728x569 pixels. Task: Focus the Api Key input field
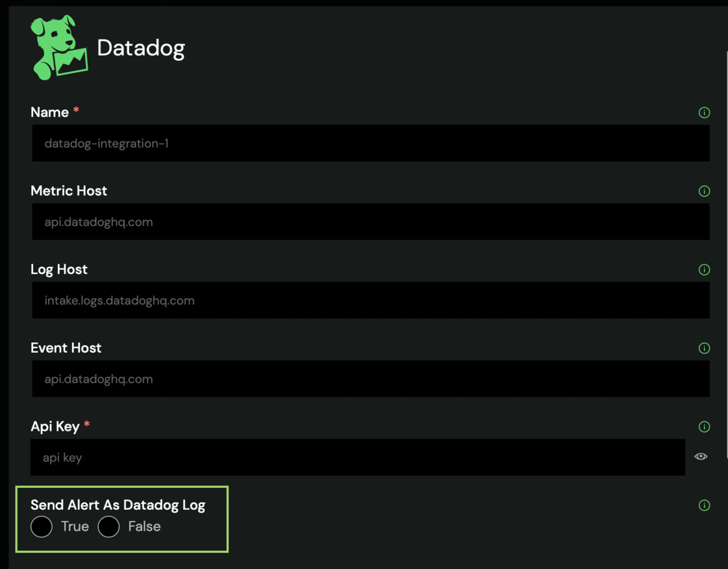pos(357,457)
